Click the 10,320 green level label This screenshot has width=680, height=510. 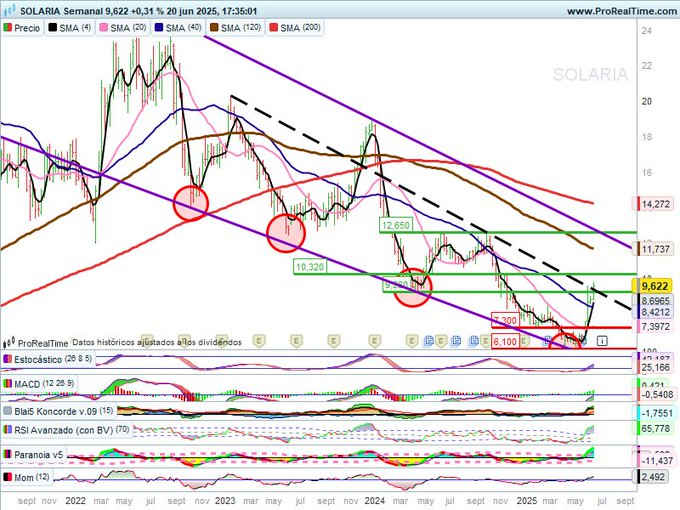click(309, 267)
